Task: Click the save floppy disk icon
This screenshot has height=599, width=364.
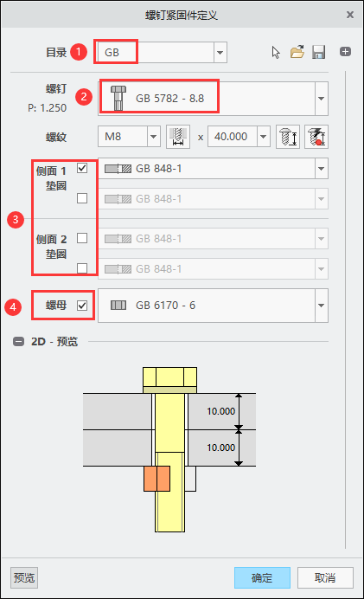Action: tap(318, 52)
